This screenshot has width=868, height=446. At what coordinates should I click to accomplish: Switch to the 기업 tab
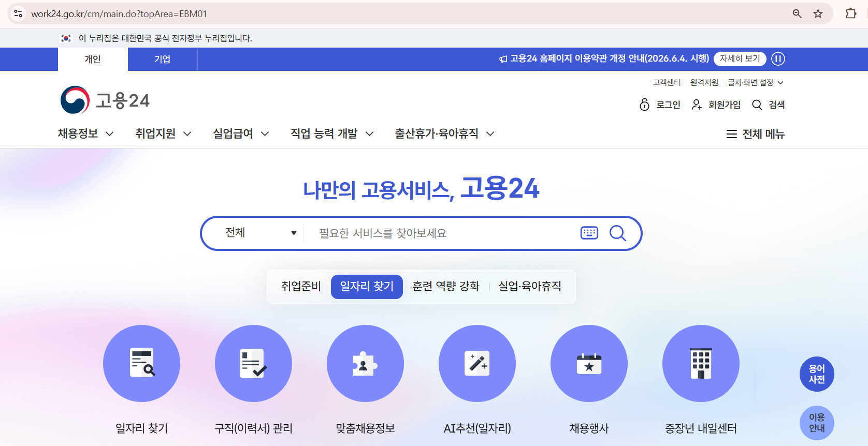(x=163, y=59)
